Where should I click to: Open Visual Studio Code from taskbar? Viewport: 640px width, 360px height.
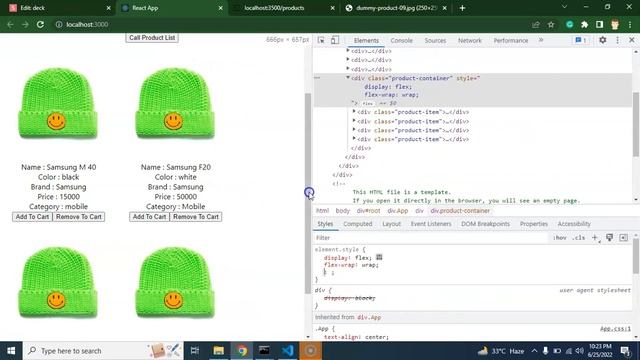pyautogui.click(x=287, y=351)
